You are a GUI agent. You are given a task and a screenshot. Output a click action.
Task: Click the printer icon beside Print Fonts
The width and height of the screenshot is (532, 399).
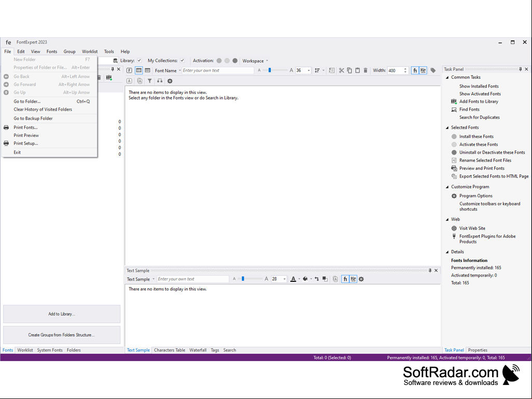point(6,127)
